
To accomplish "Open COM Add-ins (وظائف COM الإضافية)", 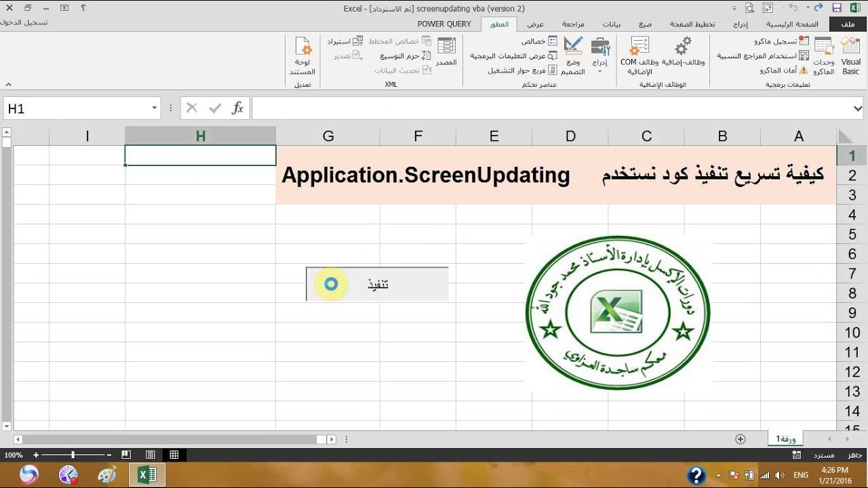I will 639,55.
